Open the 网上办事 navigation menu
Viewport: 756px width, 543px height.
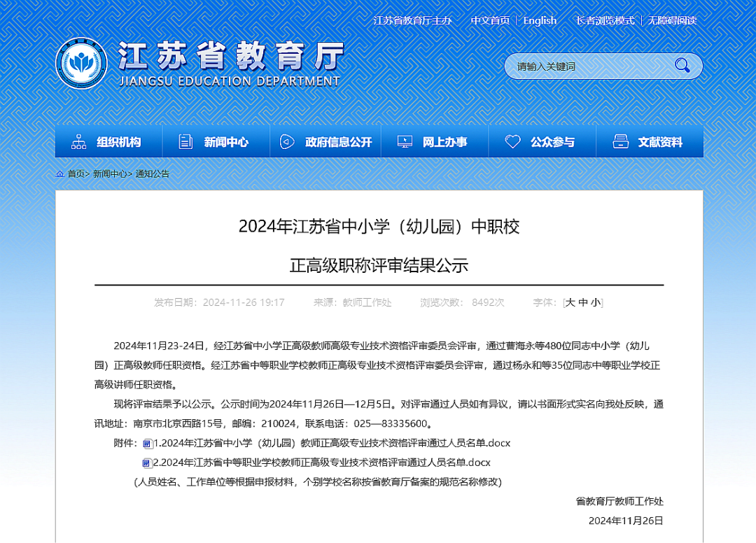point(444,142)
